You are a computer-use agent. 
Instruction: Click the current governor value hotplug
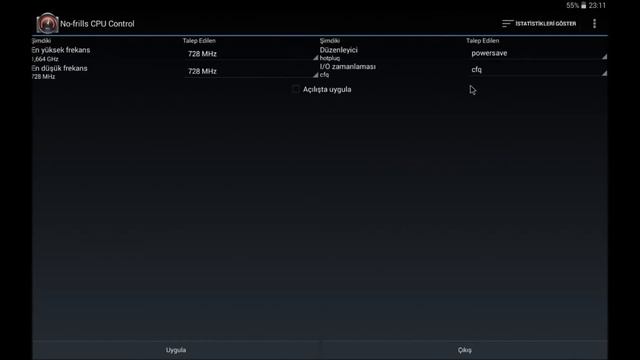[330, 58]
